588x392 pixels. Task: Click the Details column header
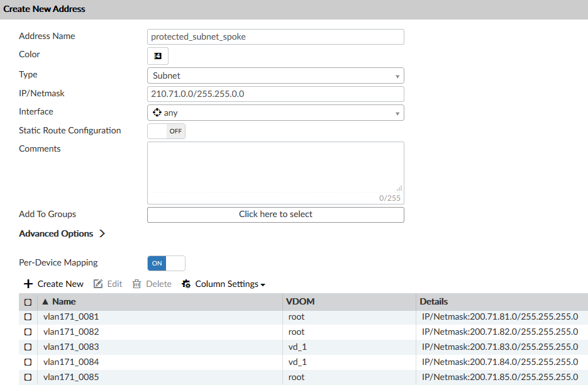[x=433, y=301]
